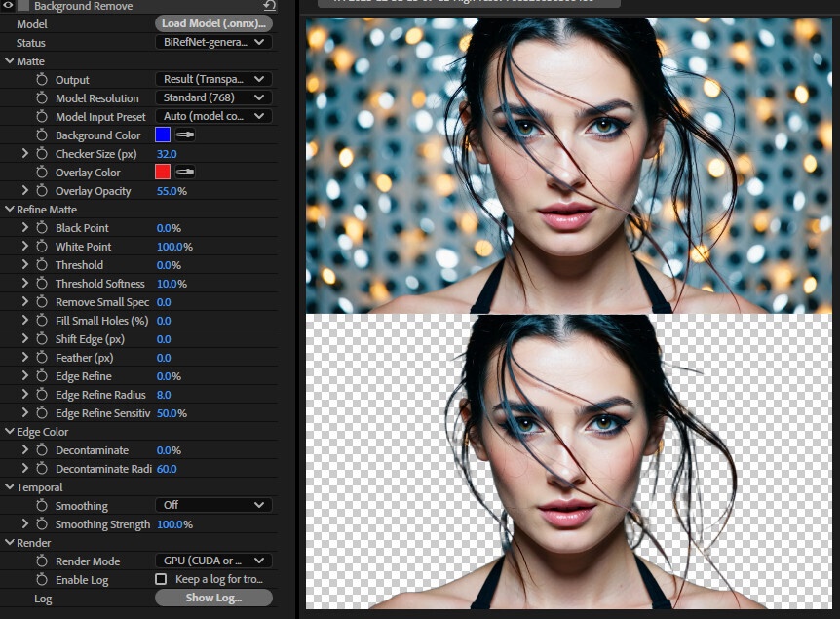
Task: Expand the Smoothing Strength property
Action: [24, 524]
